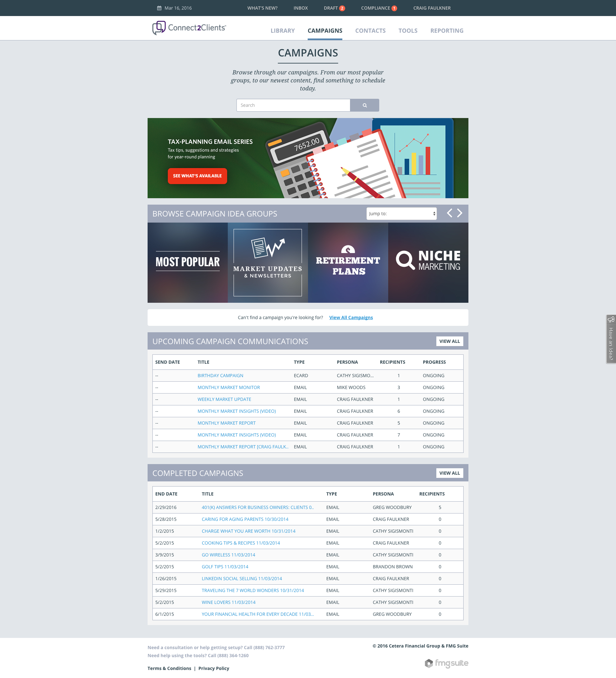The image size is (616, 678).
Task: Open the Birthday Campaign link
Action: pos(220,376)
